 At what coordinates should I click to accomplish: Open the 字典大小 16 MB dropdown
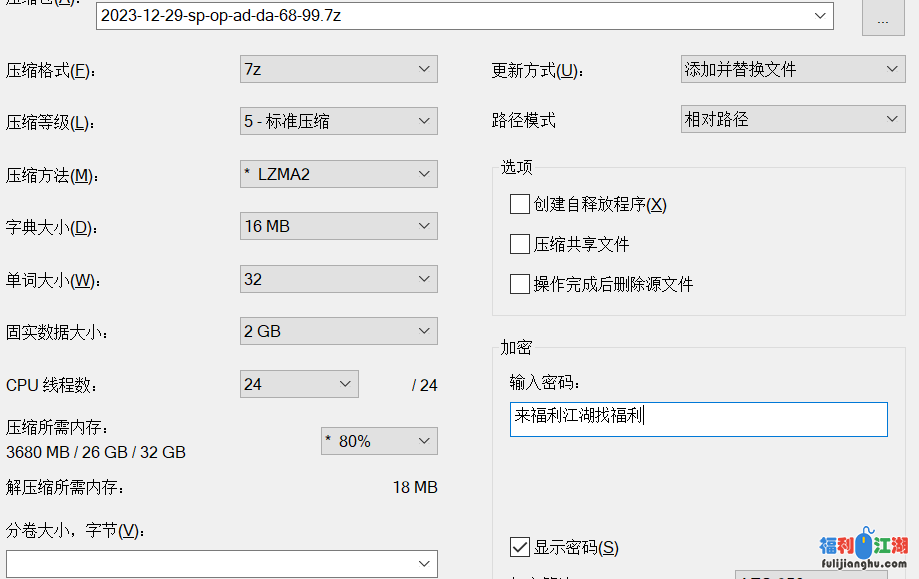(x=338, y=226)
